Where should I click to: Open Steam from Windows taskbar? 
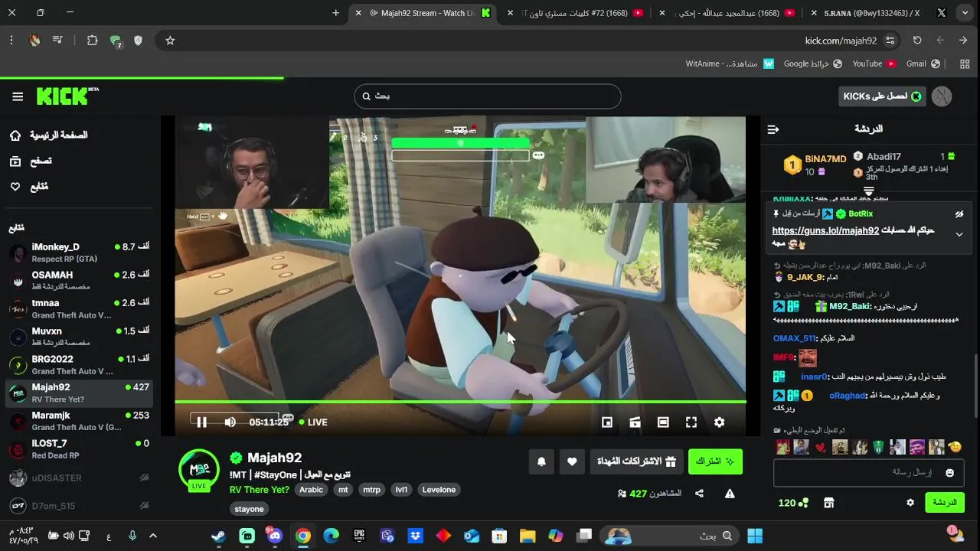pos(219,536)
